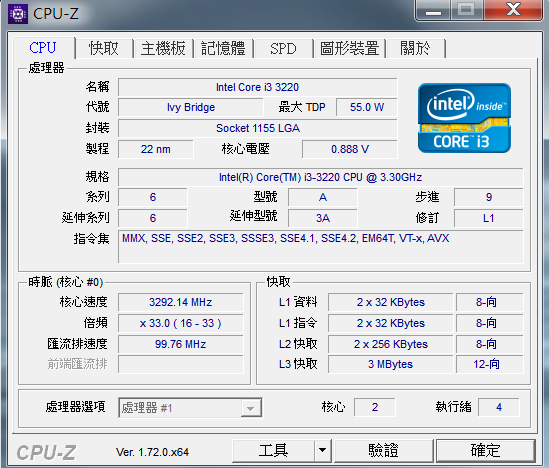Click the 型號 value A
The width and height of the screenshot is (549, 468).
[x=322, y=197]
